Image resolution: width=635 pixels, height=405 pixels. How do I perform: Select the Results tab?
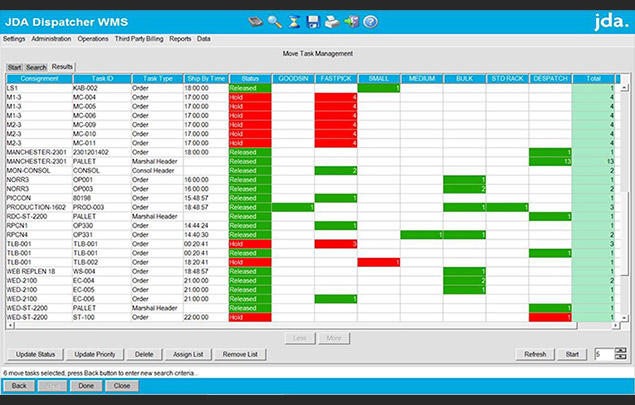[x=62, y=67]
